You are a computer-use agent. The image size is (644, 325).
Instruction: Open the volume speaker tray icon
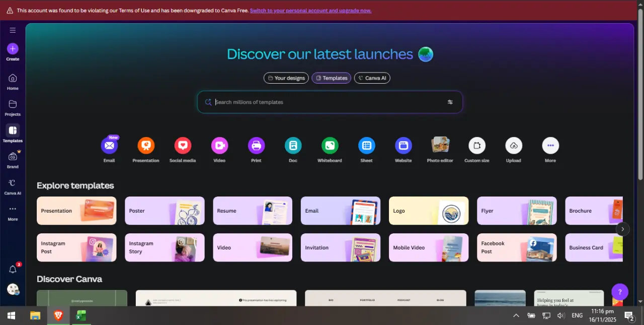coord(561,316)
